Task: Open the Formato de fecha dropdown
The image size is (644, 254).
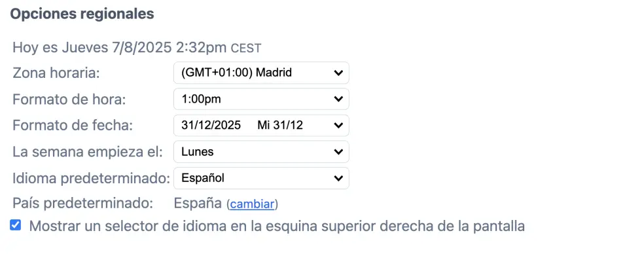Action: click(x=261, y=125)
